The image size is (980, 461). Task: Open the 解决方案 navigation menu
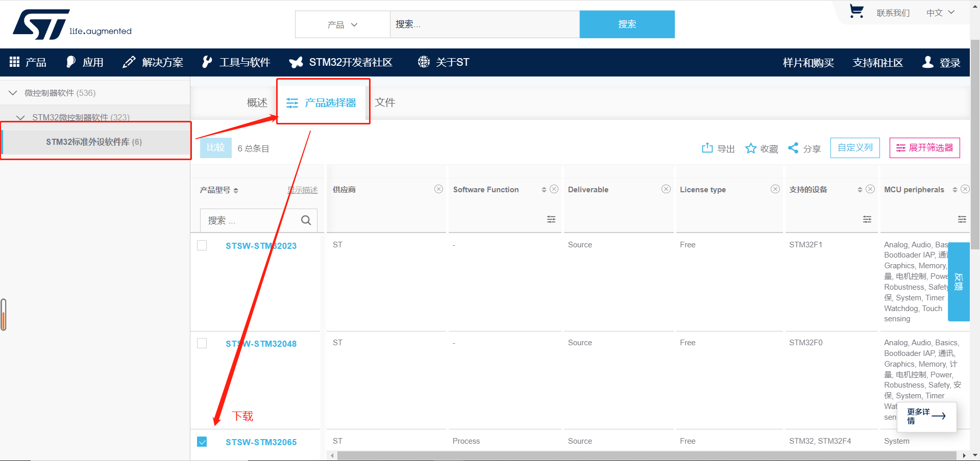(x=153, y=62)
